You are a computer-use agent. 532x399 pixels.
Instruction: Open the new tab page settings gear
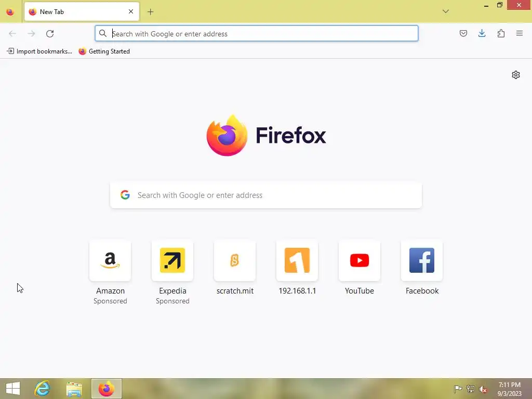[516, 75]
